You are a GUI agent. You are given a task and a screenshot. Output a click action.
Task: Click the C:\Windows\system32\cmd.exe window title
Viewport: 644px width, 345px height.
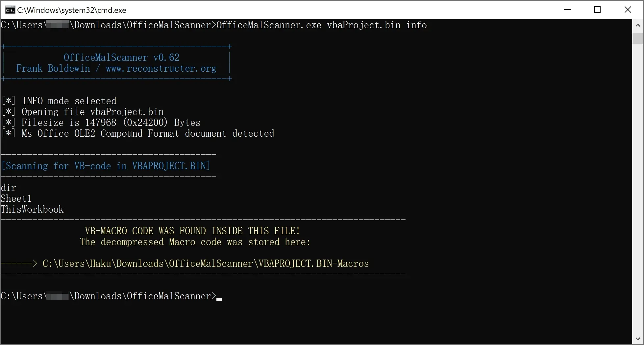72,10
